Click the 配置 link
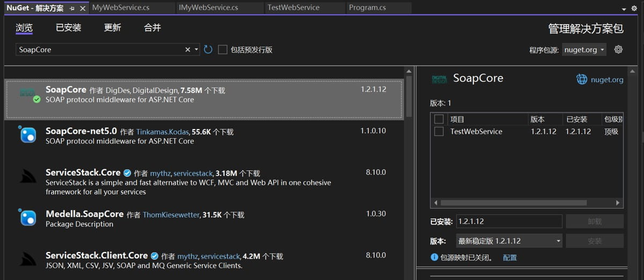This screenshot has height=280, width=644. coord(510,257)
